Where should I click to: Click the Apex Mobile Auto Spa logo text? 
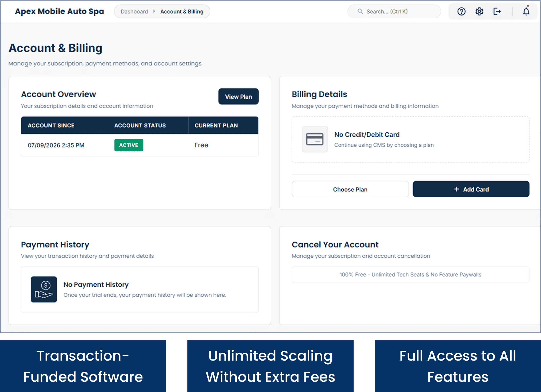point(59,11)
